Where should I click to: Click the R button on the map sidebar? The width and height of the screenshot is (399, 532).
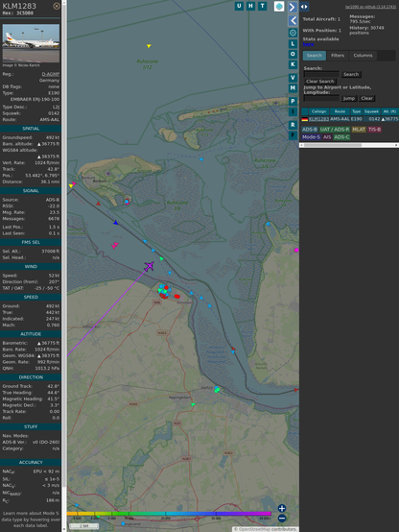(293, 125)
